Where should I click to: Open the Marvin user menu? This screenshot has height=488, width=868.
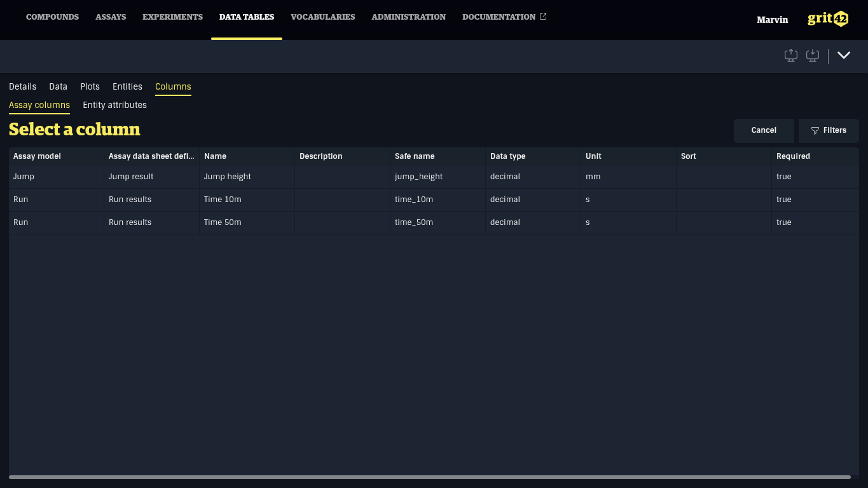click(x=772, y=20)
